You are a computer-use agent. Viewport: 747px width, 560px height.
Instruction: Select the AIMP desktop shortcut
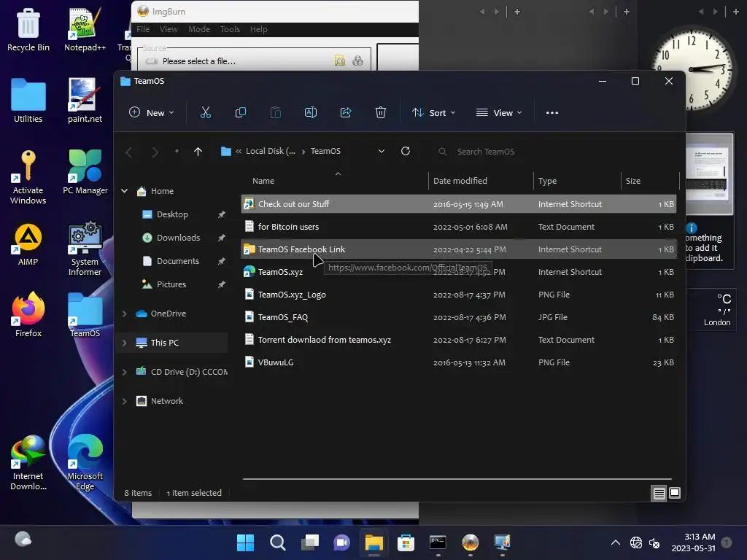[28, 244]
